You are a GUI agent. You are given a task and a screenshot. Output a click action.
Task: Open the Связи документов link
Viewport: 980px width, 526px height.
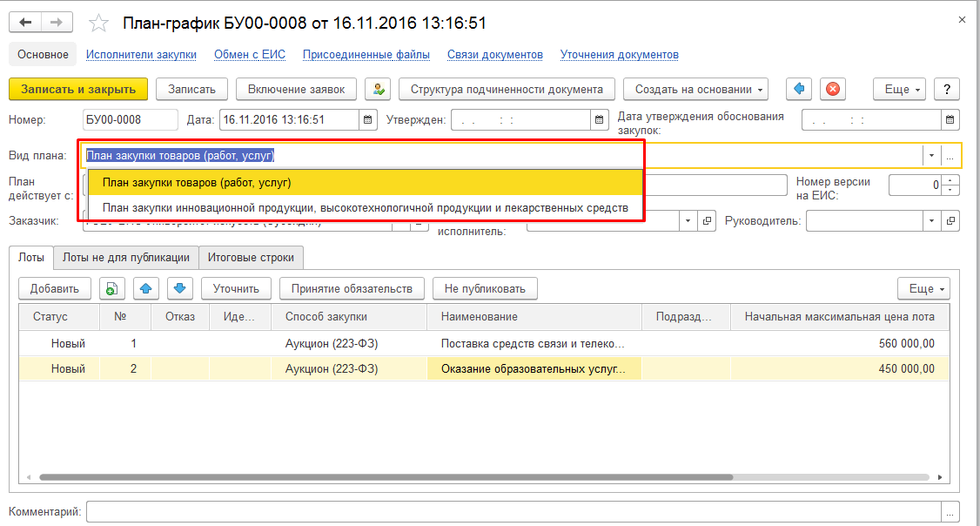495,54
